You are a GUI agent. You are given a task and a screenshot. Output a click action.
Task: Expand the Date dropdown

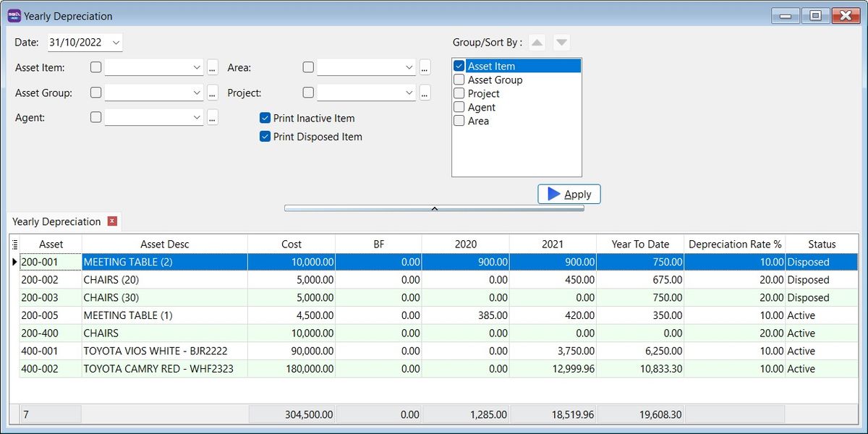tap(116, 43)
